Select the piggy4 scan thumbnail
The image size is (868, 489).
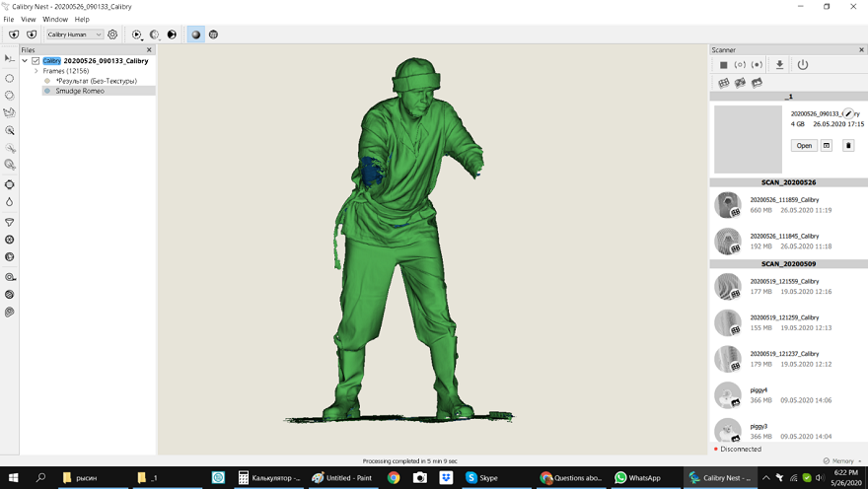tap(727, 395)
